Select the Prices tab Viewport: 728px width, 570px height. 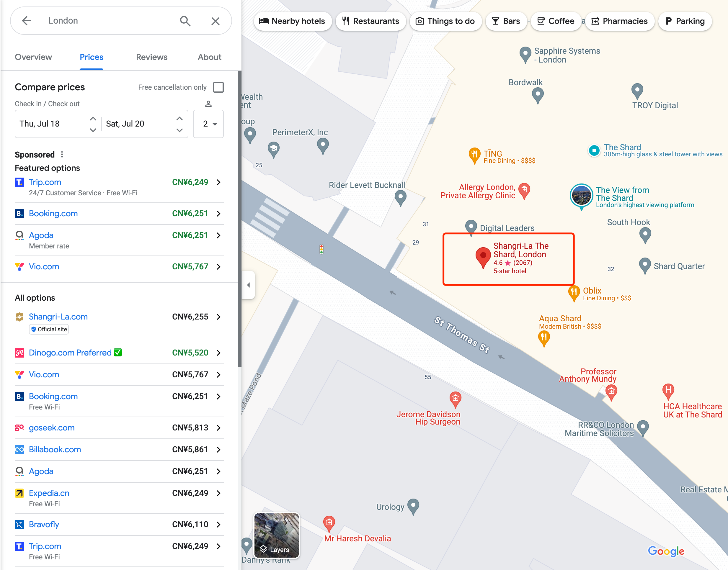tap(92, 57)
